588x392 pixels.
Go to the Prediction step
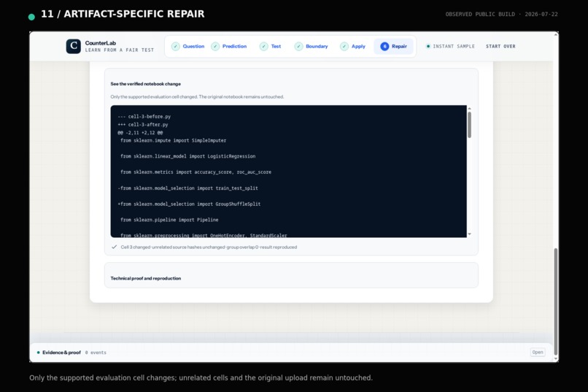point(229,46)
